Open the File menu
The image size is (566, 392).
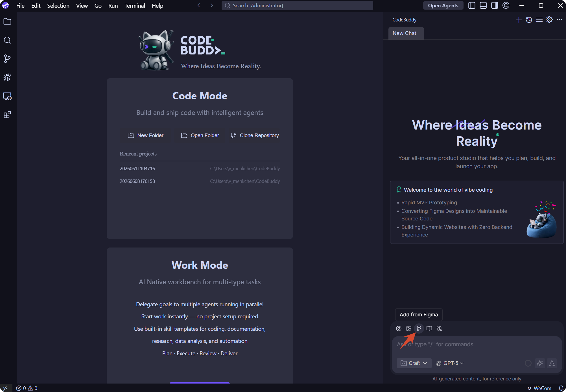[x=20, y=6]
